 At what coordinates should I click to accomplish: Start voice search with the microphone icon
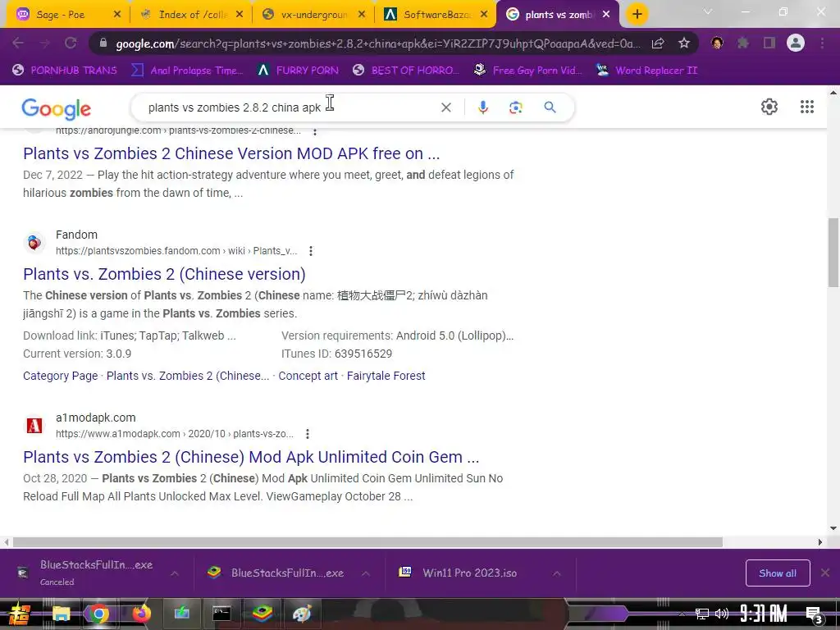coord(482,107)
